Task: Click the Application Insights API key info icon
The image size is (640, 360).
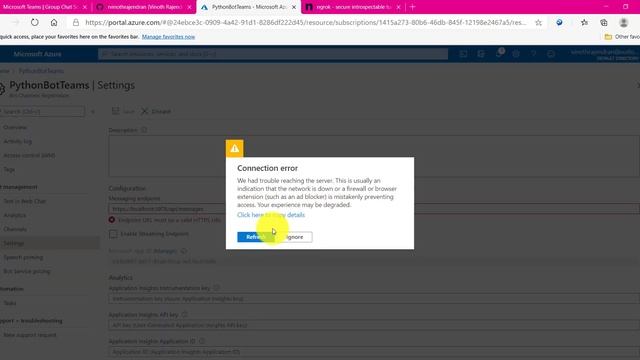Action: (x=184, y=314)
